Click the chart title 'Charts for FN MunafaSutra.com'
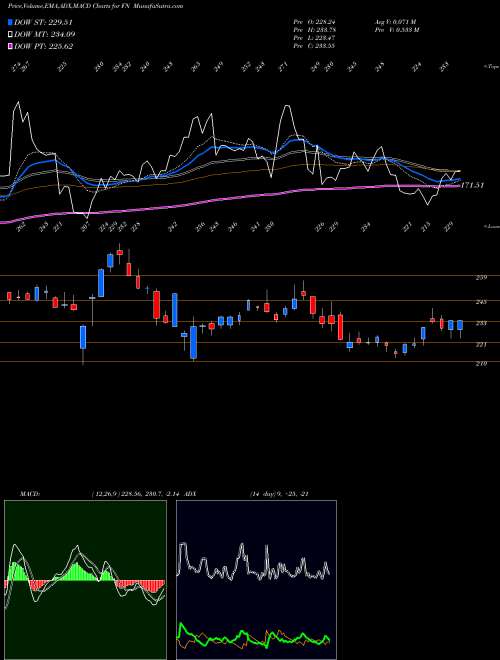 coord(137,6)
